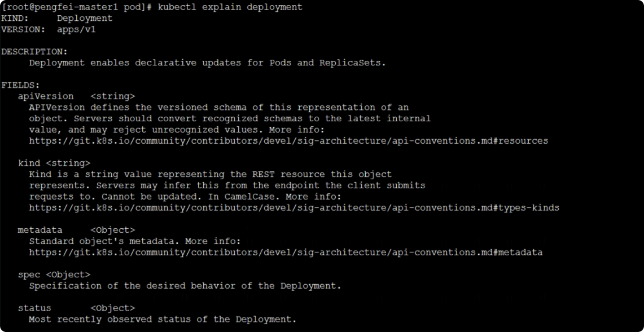Select the status field name
Viewport: 644px width, 332px height.
coord(34,308)
